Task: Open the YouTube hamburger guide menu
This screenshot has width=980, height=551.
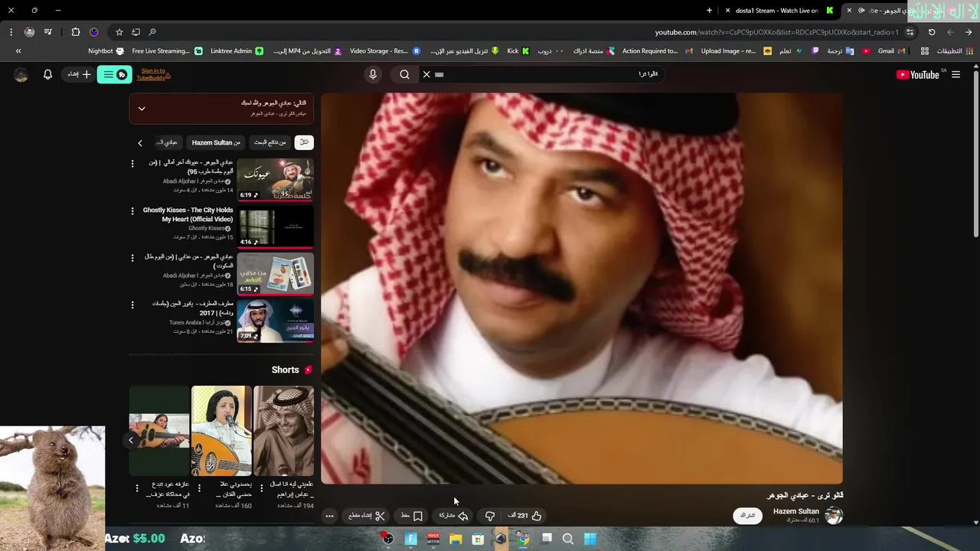Action: [955, 74]
